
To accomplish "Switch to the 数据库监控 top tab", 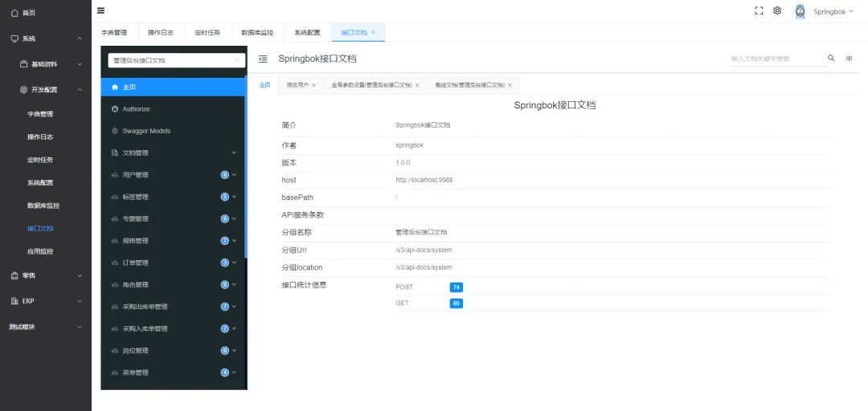I will point(257,33).
